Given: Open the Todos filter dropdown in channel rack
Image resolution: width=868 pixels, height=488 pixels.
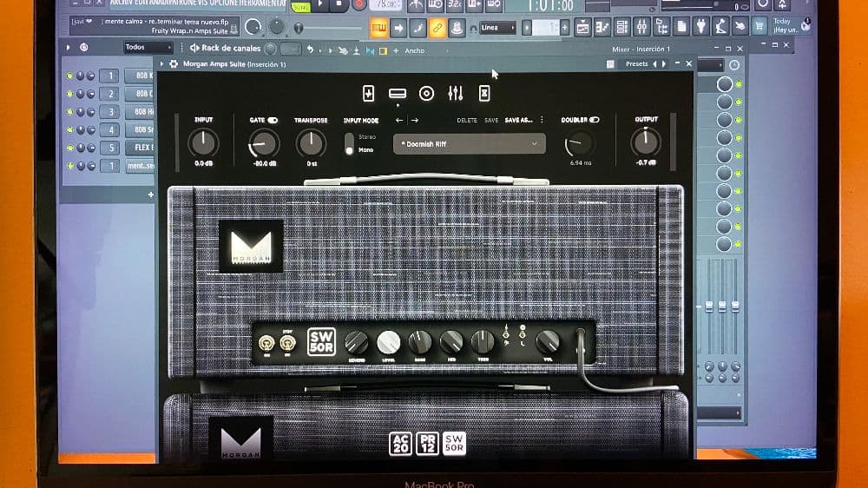Looking at the screenshot, I should (x=148, y=48).
